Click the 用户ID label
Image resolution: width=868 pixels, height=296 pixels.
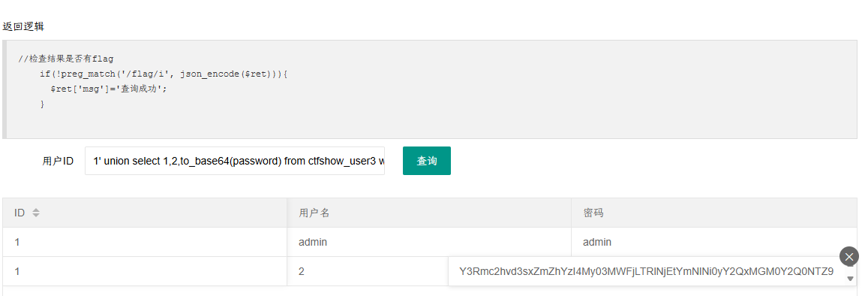click(58, 162)
